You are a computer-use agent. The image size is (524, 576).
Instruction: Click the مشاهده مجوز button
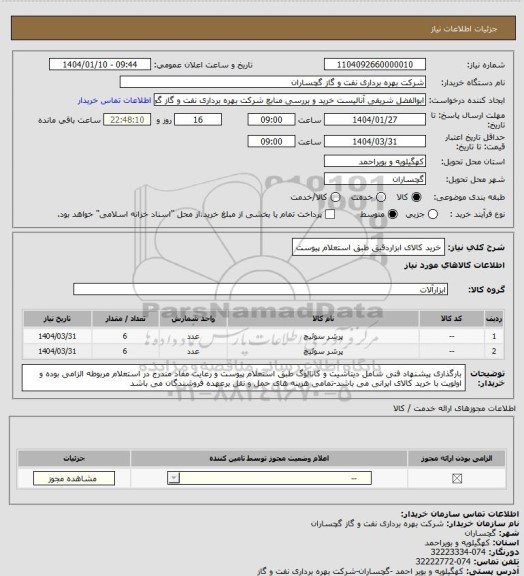[74, 478]
